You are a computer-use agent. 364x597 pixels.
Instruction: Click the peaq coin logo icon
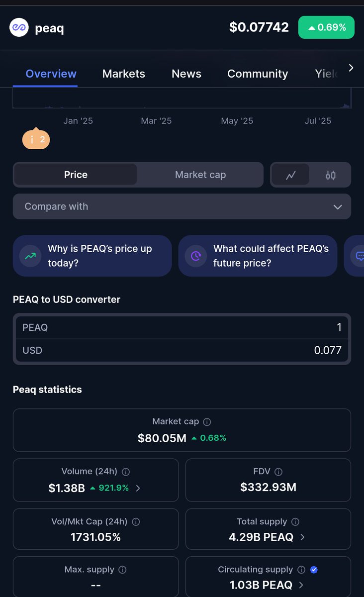click(x=19, y=28)
